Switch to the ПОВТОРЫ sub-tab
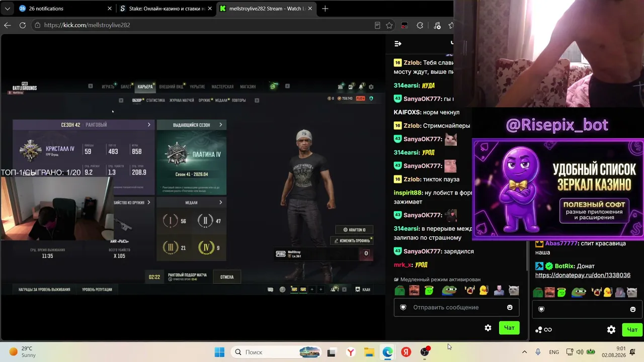644x362 pixels. 239,100
